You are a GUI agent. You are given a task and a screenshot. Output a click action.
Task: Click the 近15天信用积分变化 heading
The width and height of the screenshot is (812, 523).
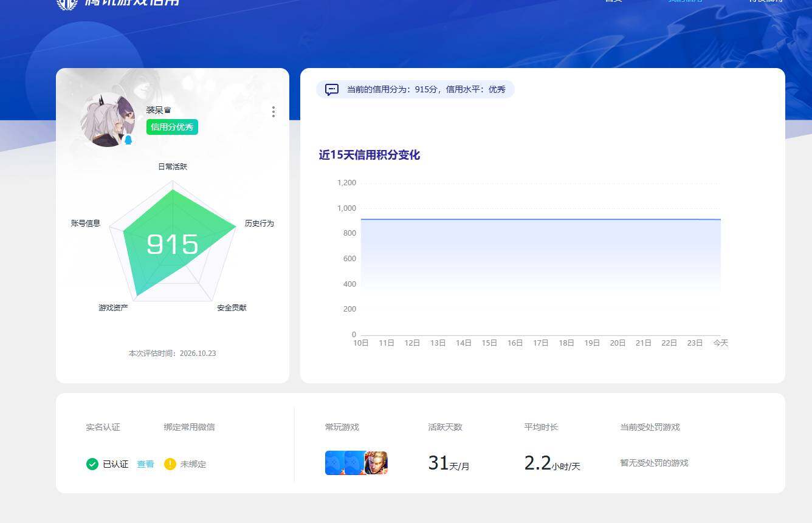[370, 155]
